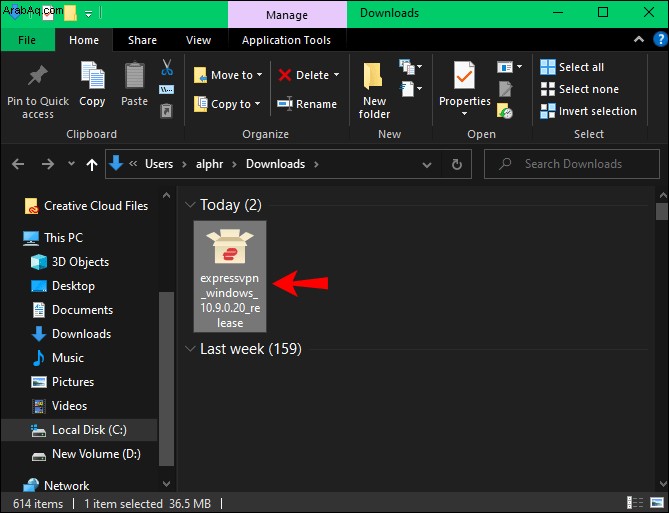Switch to the Share tab
This screenshot has height=513, width=669.
[143, 40]
